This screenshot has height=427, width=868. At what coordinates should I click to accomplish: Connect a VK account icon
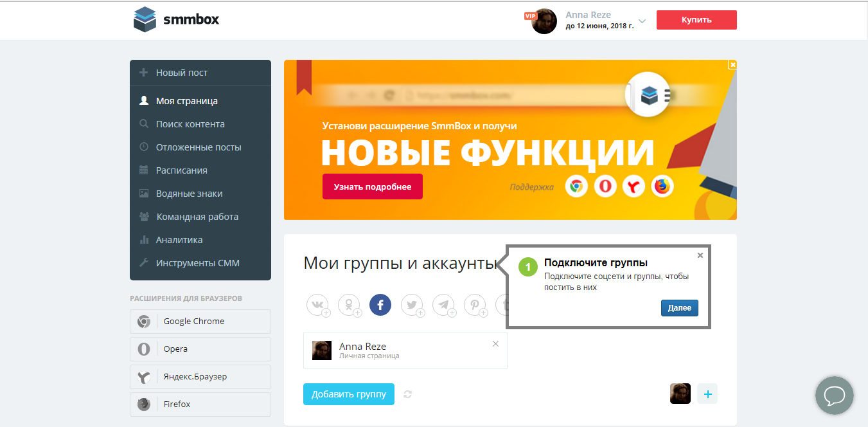(x=317, y=305)
